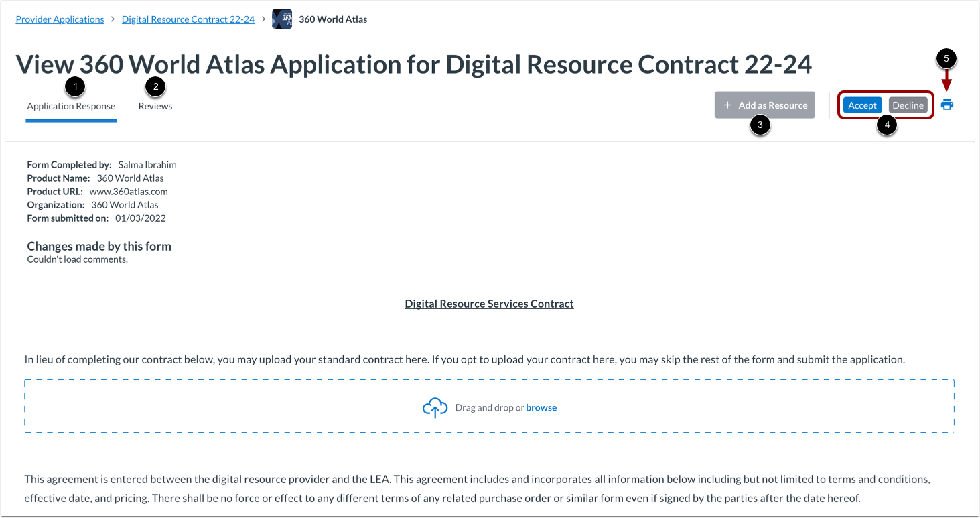980x518 pixels.
Task: Click the 360 World Atlas breadcrumb label
Action: pos(333,19)
